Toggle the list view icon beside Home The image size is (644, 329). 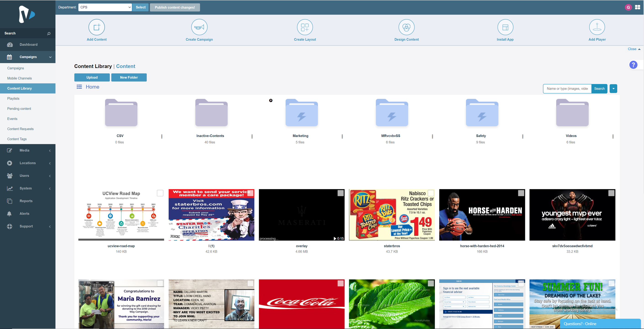coord(79,87)
